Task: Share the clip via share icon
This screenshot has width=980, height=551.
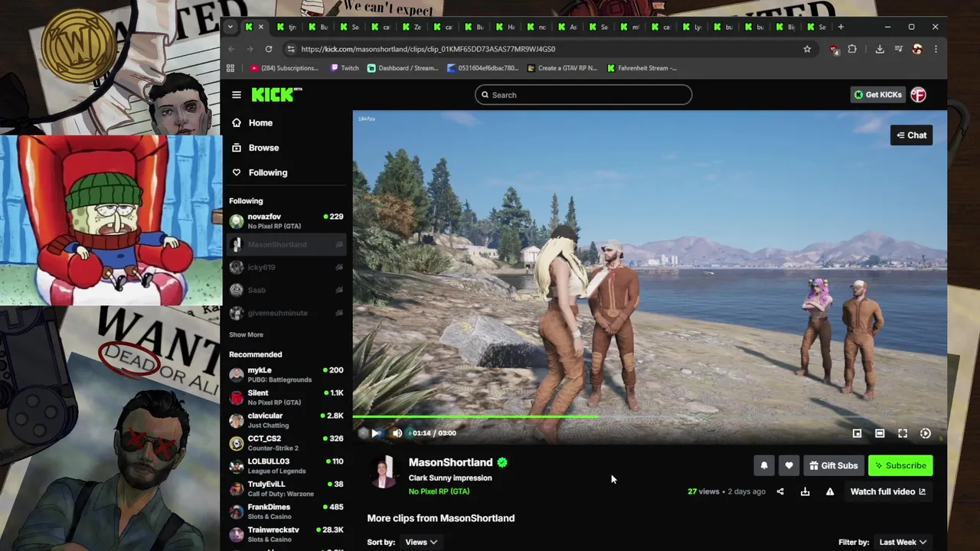Action: (x=780, y=492)
